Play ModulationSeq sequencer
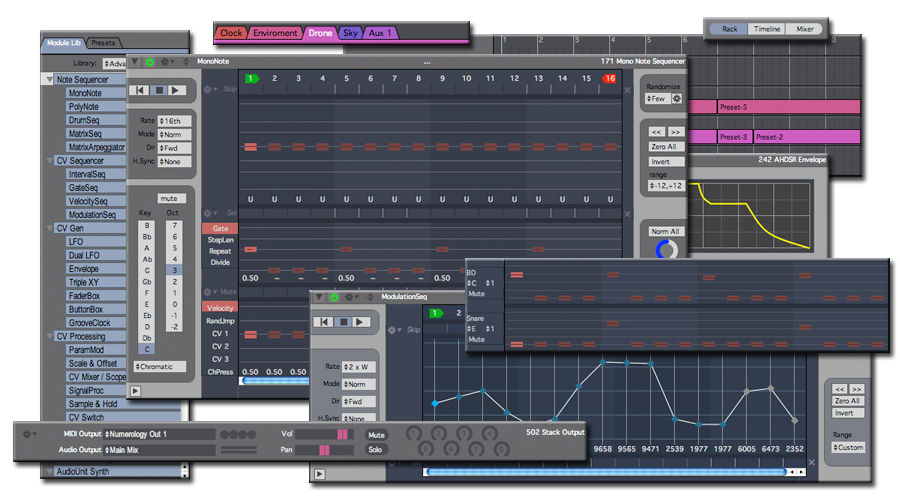The width and height of the screenshot is (900, 500). point(360,322)
